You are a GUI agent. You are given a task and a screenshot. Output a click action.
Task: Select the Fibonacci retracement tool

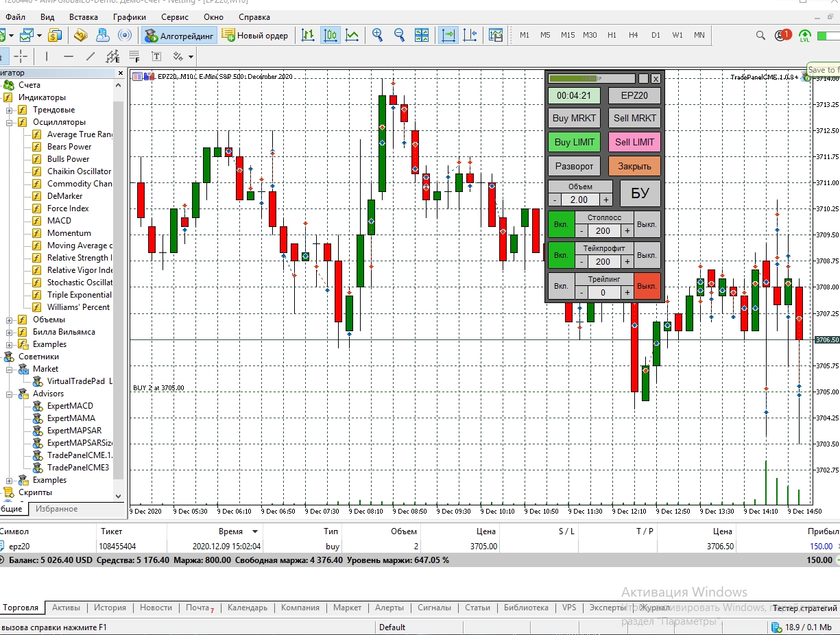click(x=134, y=56)
